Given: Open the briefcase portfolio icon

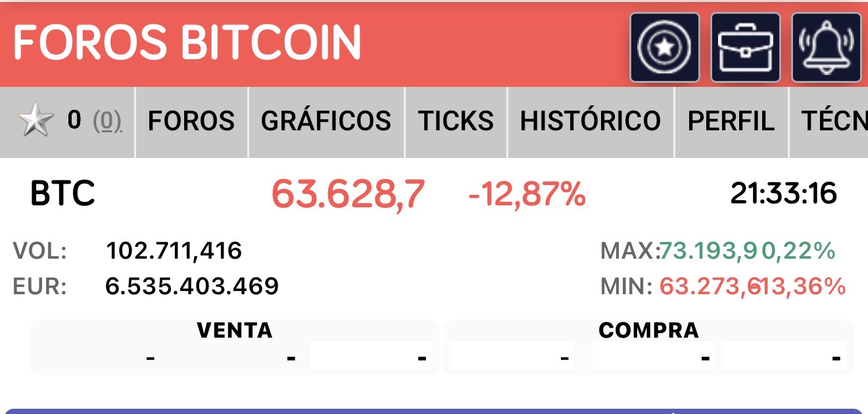Looking at the screenshot, I should tap(746, 47).
